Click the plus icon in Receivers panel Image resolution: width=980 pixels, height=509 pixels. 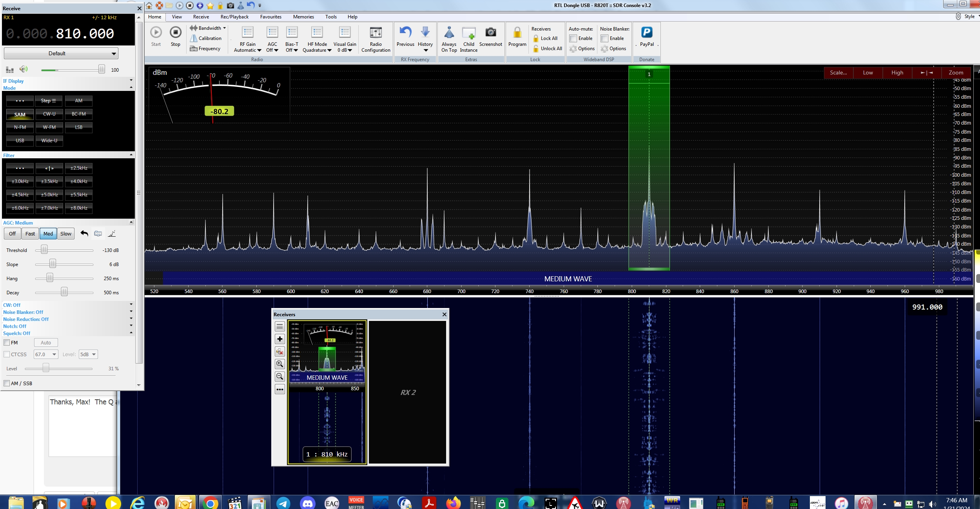coord(279,339)
